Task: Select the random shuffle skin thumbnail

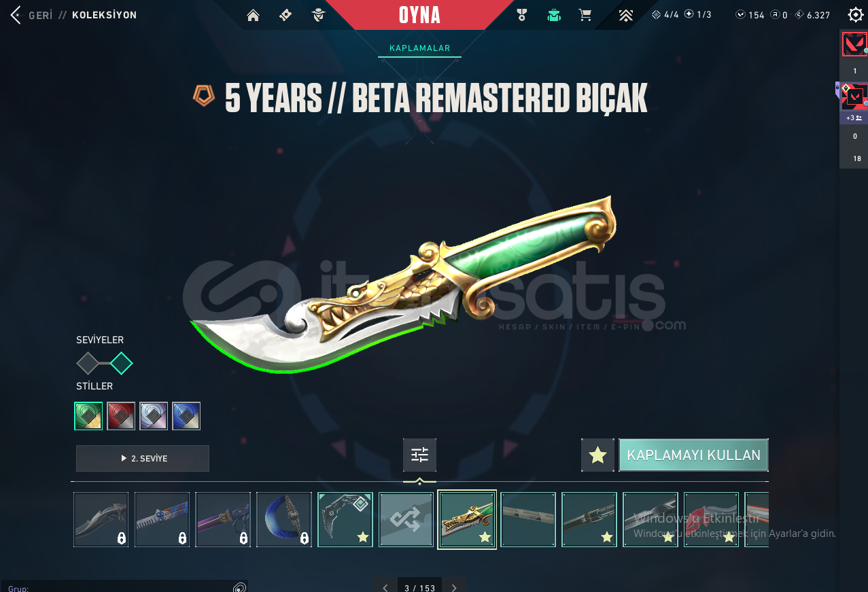Action: (x=406, y=519)
